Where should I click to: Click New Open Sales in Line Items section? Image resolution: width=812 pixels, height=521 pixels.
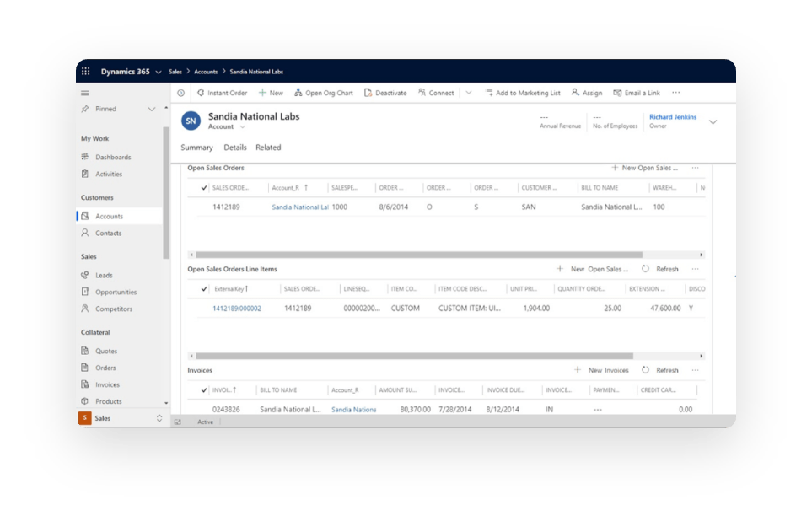pyautogui.click(x=593, y=269)
